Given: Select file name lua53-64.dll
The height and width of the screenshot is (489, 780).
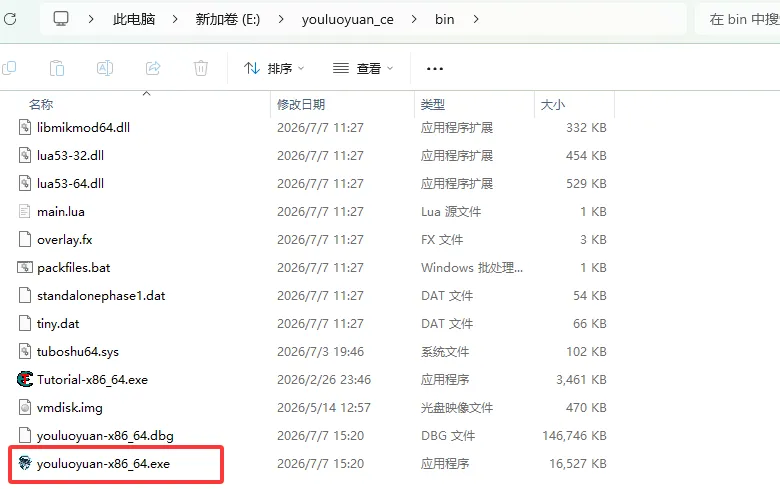Looking at the screenshot, I should point(70,183).
